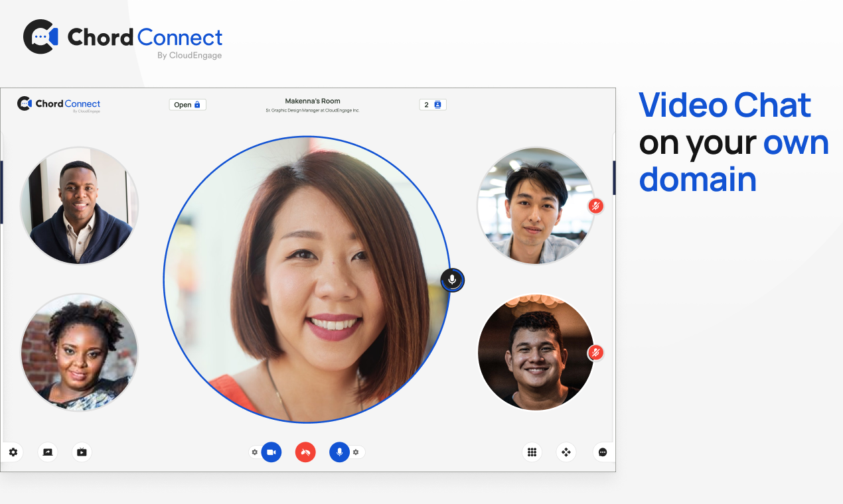
Task: Open the chat bubble icon
Action: (x=603, y=452)
